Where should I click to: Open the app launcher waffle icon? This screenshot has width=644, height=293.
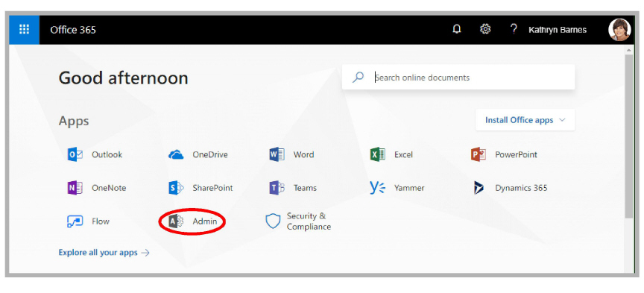coord(25,30)
